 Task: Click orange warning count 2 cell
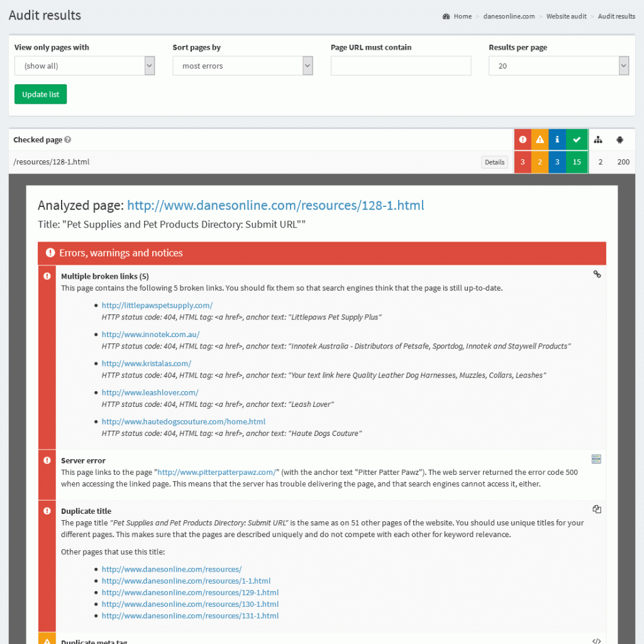click(x=540, y=162)
